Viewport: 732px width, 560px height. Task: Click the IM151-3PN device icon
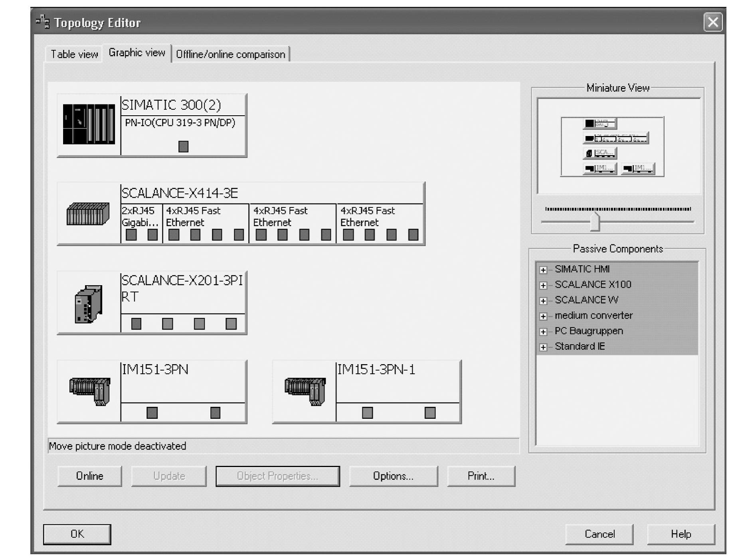pos(90,391)
